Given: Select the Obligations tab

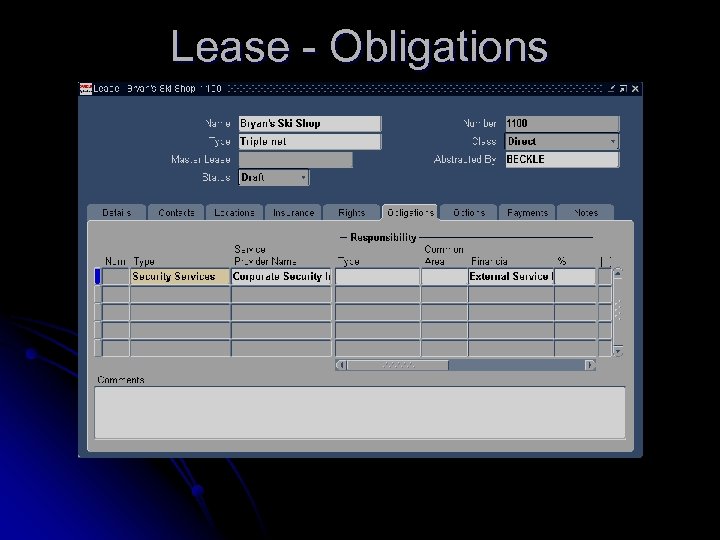Looking at the screenshot, I should click(x=410, y=213).
